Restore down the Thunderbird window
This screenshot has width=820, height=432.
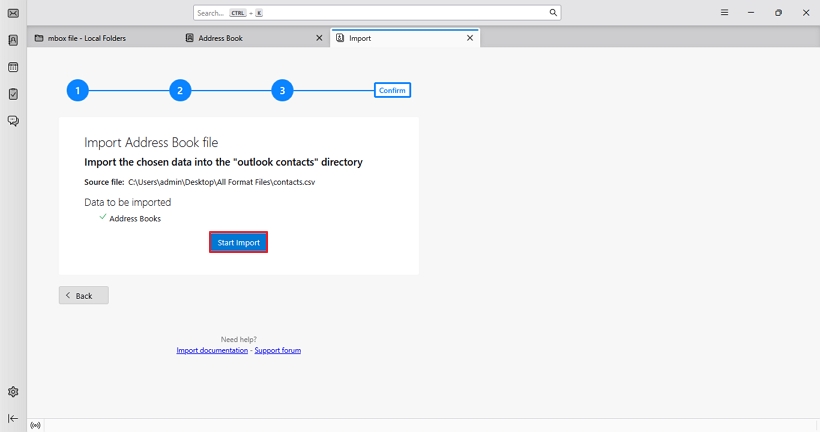[x=778, y=13]
